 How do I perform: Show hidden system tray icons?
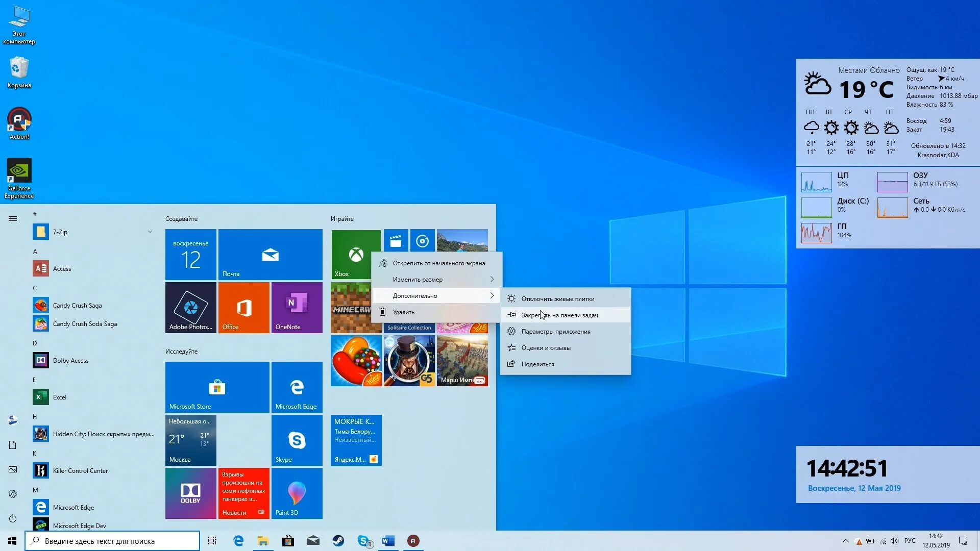click(845, 541)
